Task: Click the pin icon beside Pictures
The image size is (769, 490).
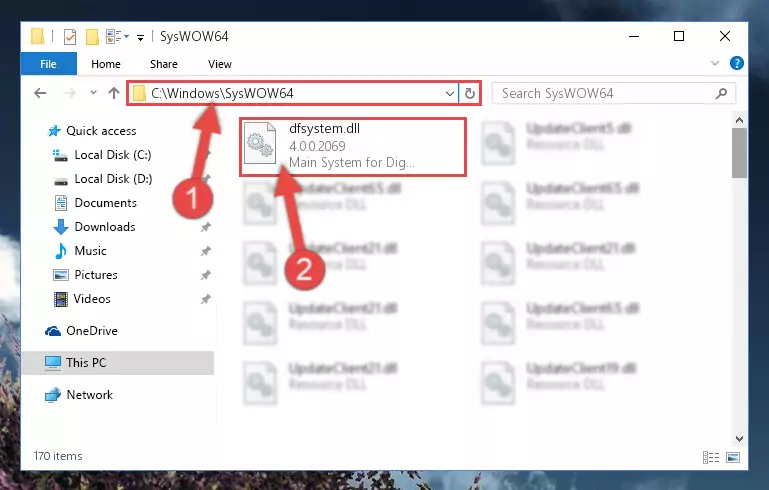Action: coord(205,275)
